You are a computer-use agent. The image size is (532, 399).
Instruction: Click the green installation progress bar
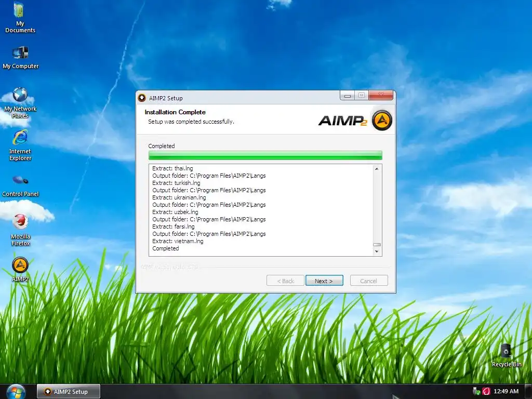(x=265, y=155)
